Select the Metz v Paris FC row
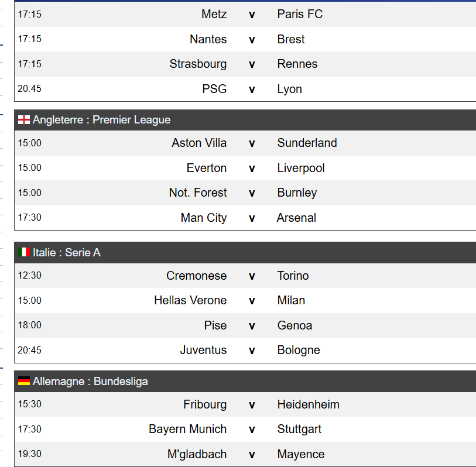This screenshot has height=467, width=476. coord(252,14)
